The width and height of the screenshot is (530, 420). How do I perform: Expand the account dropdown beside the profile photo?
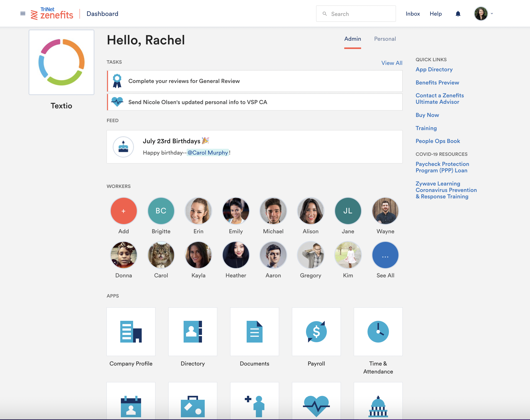tap(492, 13)
